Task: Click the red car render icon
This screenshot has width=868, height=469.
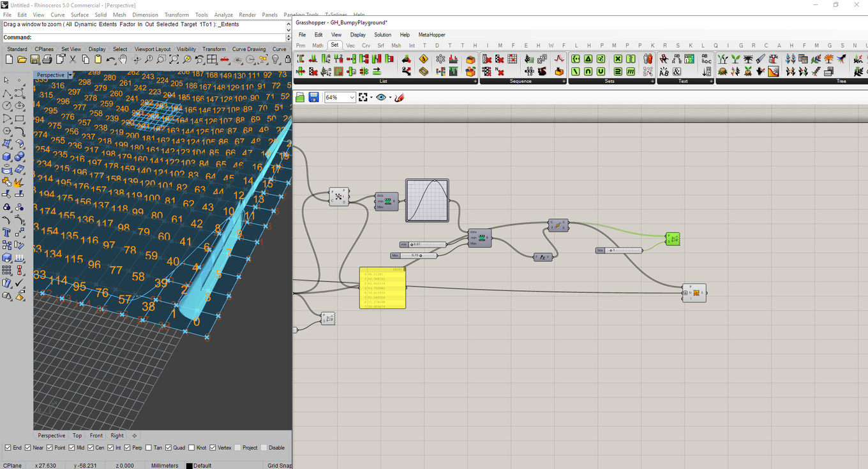Action: click(225, 59)
